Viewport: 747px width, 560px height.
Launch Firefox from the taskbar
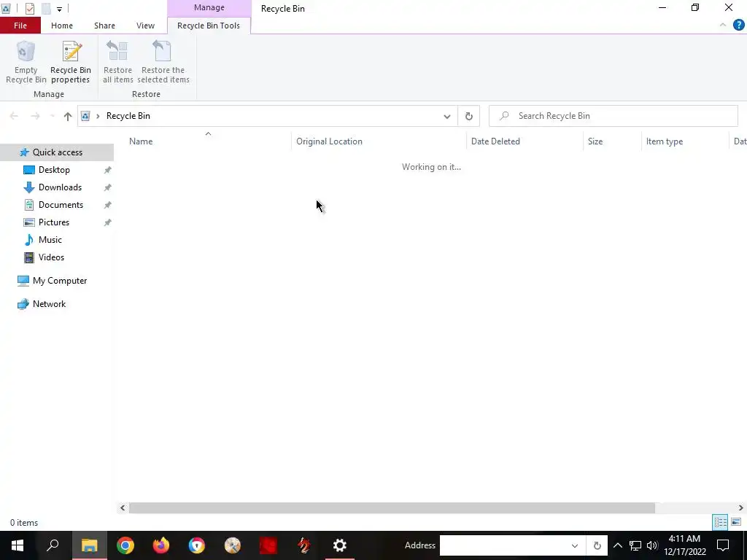[x=161, y=545]
